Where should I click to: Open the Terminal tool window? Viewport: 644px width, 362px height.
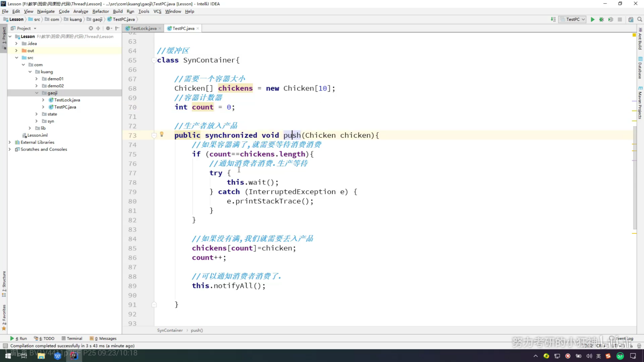(x=72, y=338)
